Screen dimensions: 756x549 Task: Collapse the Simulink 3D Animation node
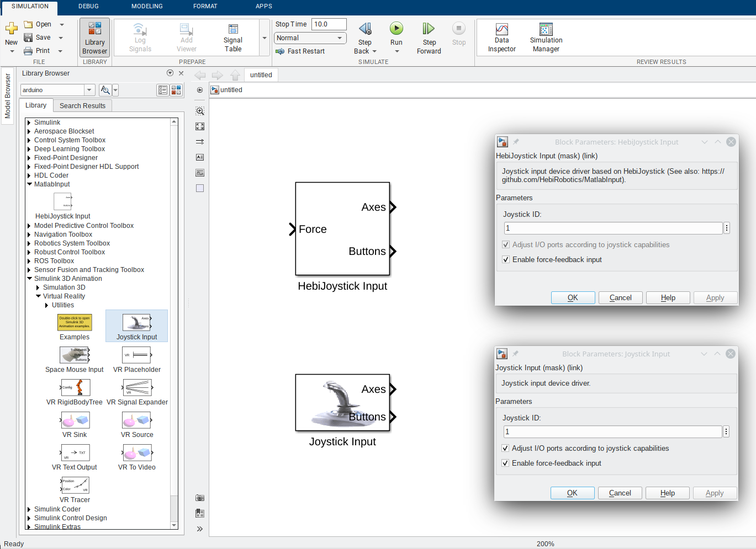pos(29,279)
